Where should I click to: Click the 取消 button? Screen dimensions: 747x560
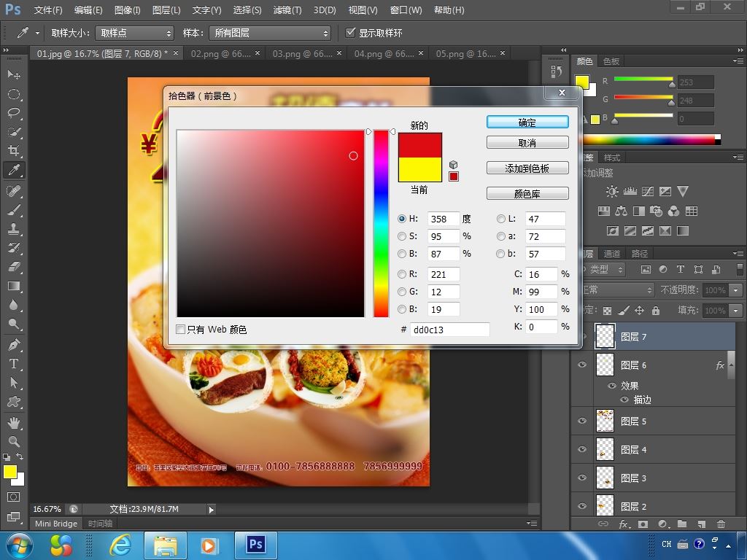[527, 143]
